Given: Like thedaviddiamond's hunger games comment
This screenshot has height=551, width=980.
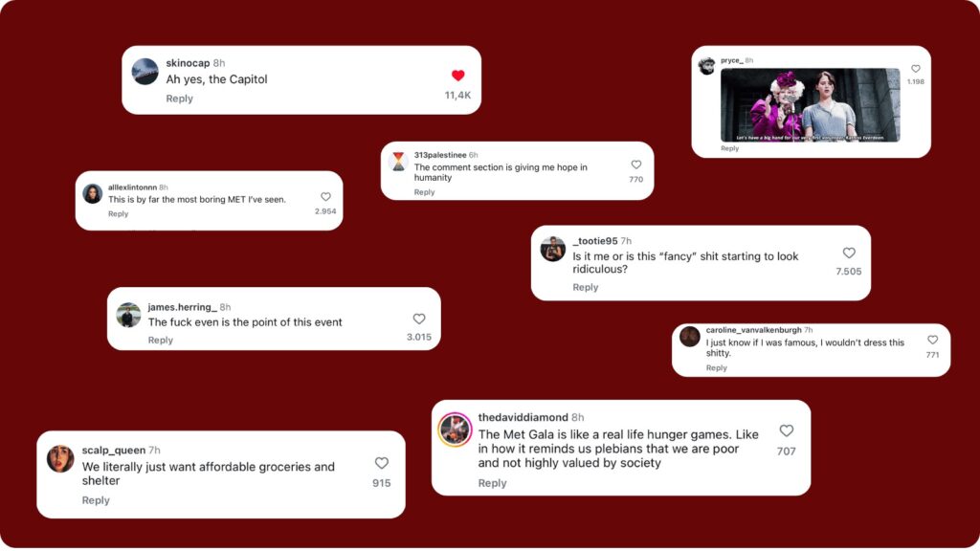Looking at the screenshot, I should 786,431.
